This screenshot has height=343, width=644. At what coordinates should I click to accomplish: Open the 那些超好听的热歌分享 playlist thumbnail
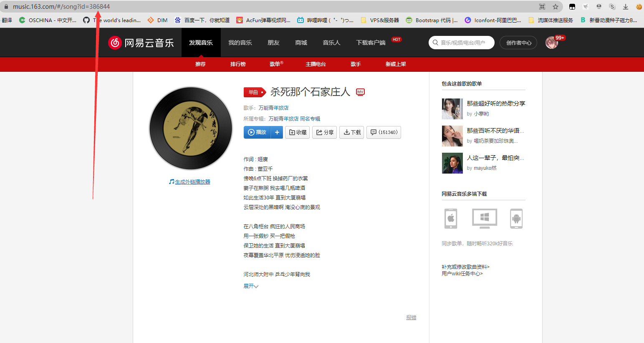tap(452, 109)
